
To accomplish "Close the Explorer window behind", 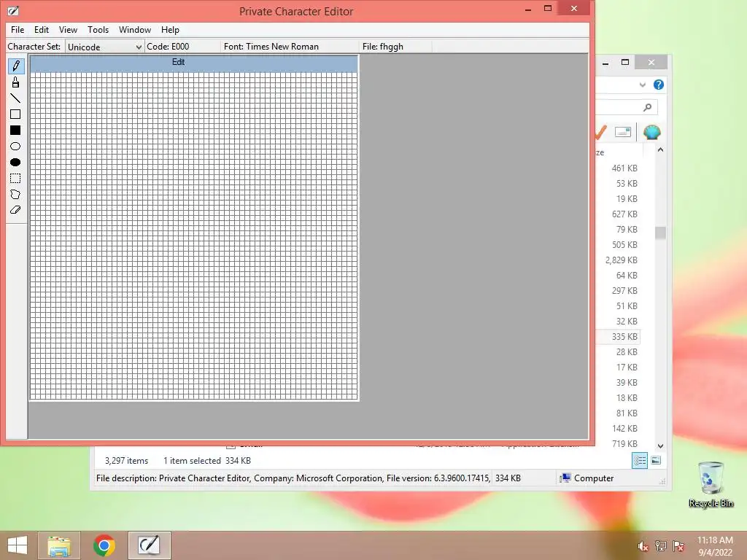I will (x=651, y=63).
